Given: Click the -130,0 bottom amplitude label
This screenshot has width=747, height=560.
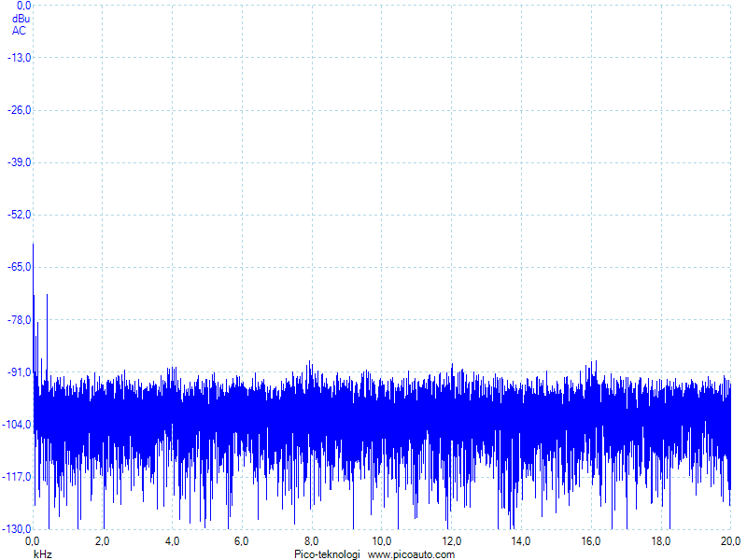Looking at the screenshot, I should [x=17, y=529].
